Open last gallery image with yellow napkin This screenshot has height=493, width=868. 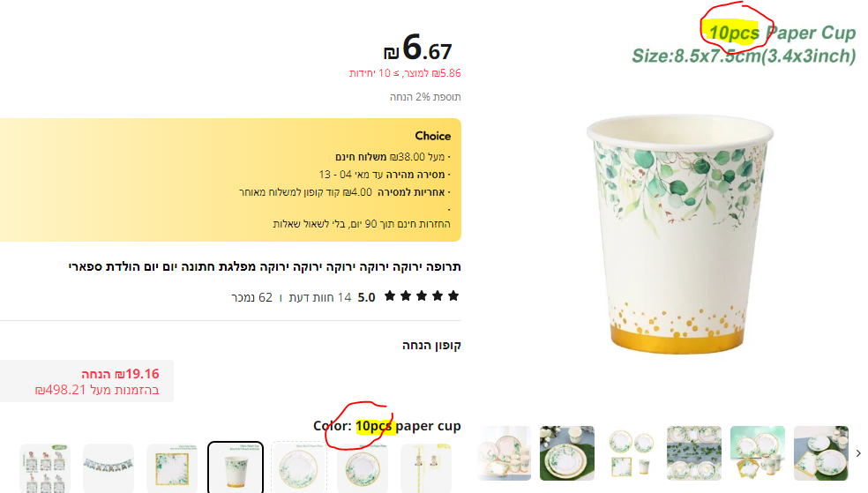[821, 453]
